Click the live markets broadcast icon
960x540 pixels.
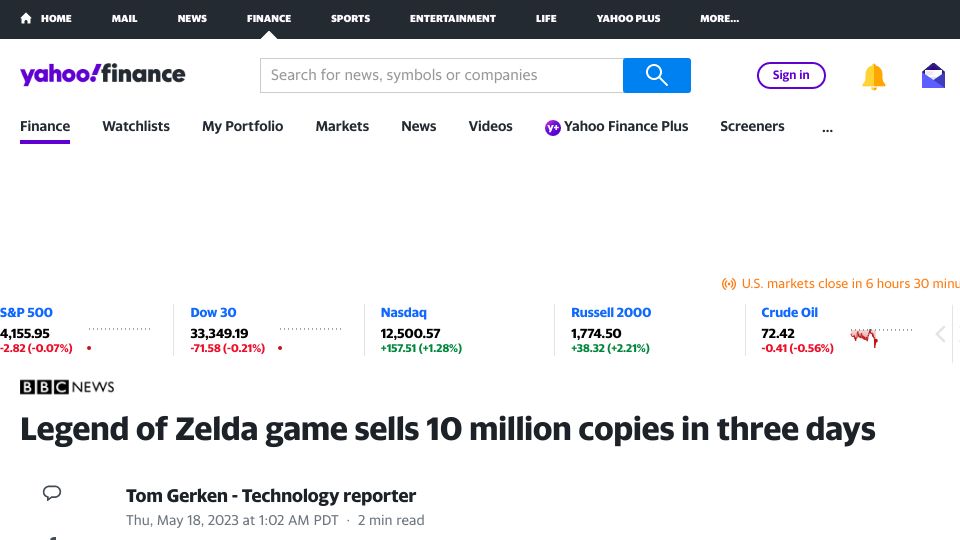tap(729, 284)
